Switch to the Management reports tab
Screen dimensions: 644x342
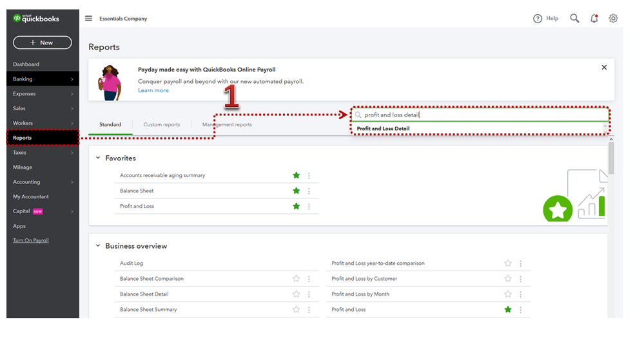coord(227,124)
